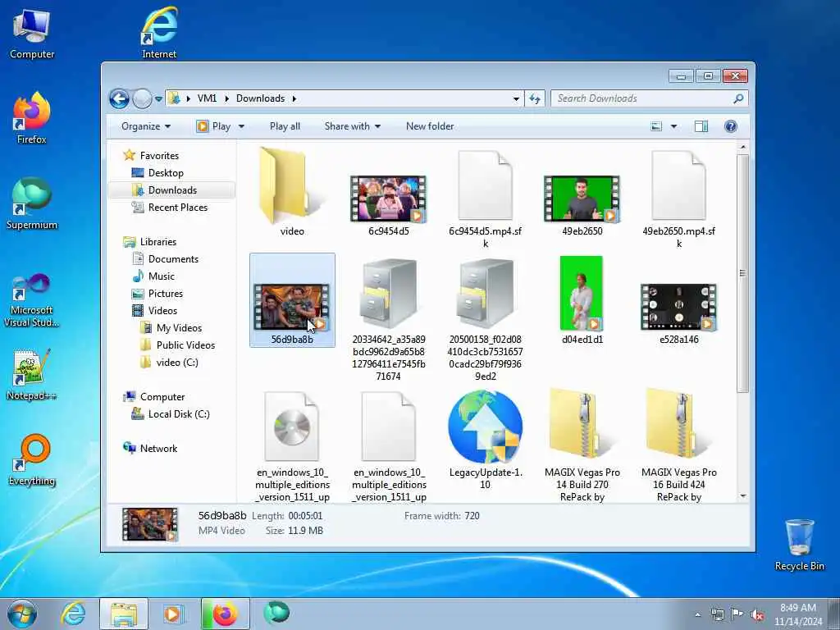This screenshot has height=630, width=840.
Task: Click the scrollbar down arrow
Action: pyautogui.click(x=742, y=496)
